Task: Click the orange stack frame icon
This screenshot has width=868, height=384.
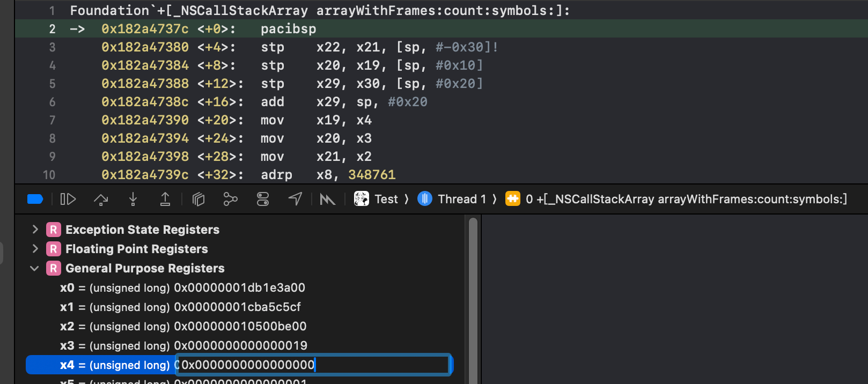Action: click(x=513, y=199)
